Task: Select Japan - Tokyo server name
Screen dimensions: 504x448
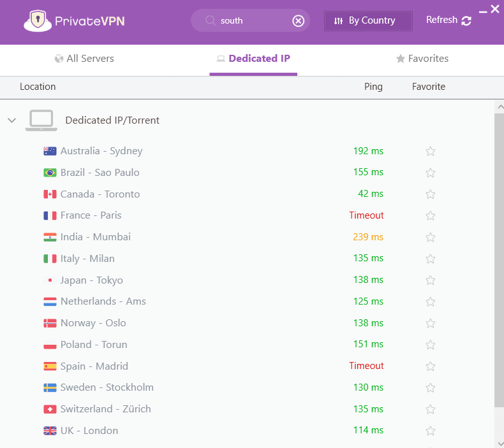Action: point(92,280)
